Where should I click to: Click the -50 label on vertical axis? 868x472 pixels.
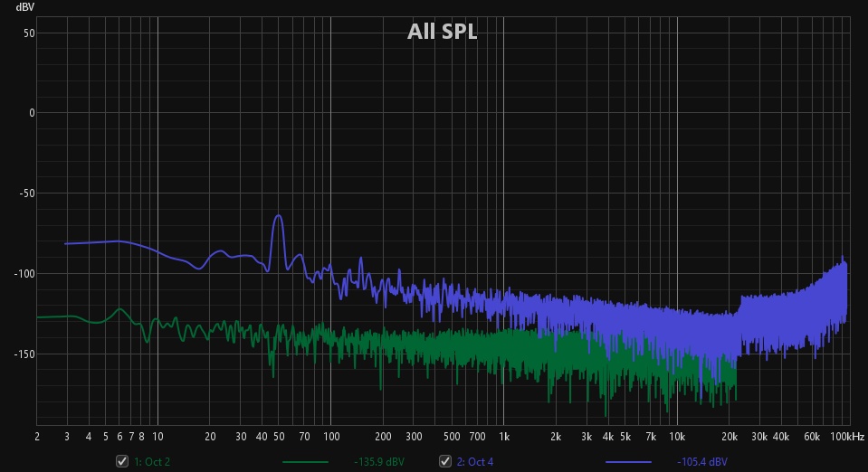coord(26,194)
